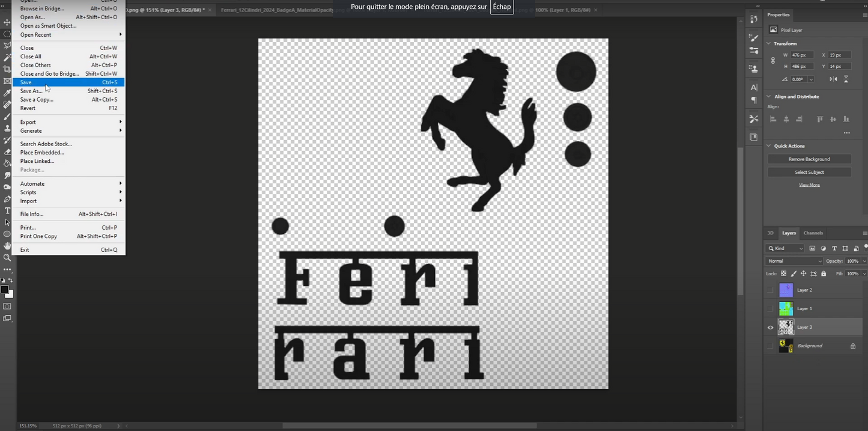Screen dimensions: 868x431
Task: Click the flip horizontal icon in Transform
Action: (833, 79)
